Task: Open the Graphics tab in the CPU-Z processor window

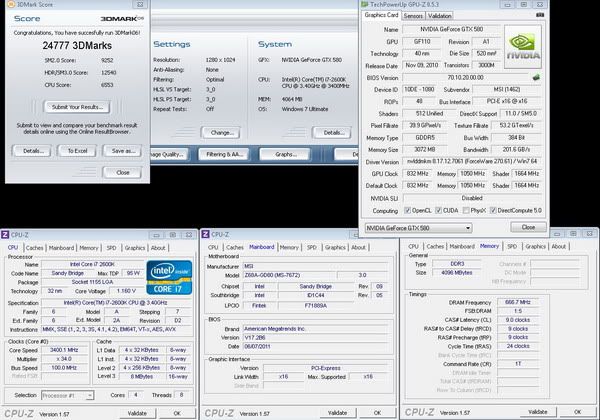Action: click(135, 248)
